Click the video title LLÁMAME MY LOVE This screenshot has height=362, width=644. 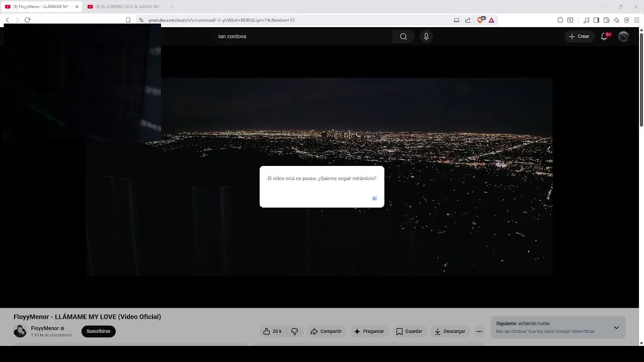pyautogui.click(x=87, y=317)
